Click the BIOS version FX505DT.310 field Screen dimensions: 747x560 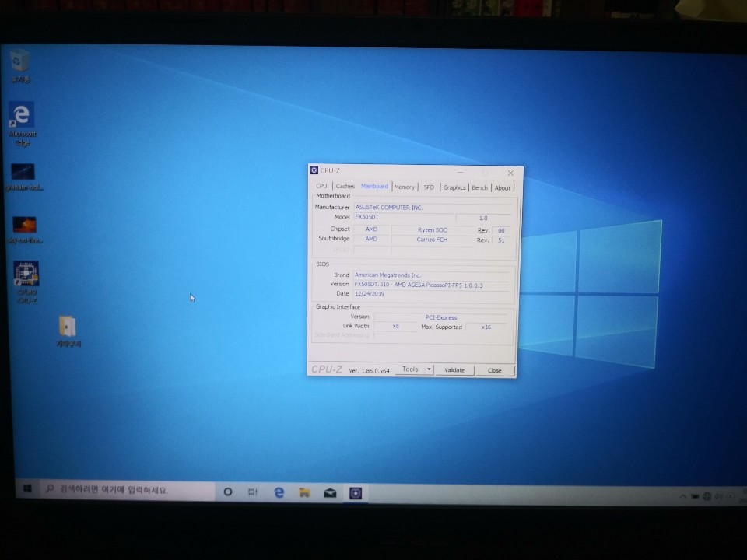(x=431, y=285)
